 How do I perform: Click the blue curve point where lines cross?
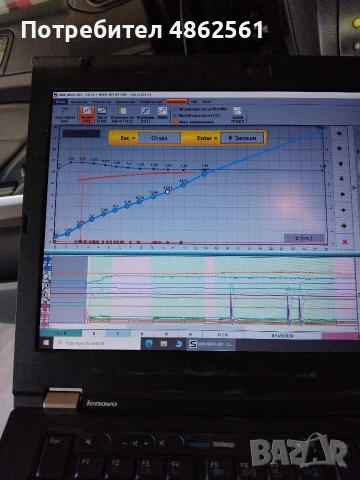pos(205,174)
